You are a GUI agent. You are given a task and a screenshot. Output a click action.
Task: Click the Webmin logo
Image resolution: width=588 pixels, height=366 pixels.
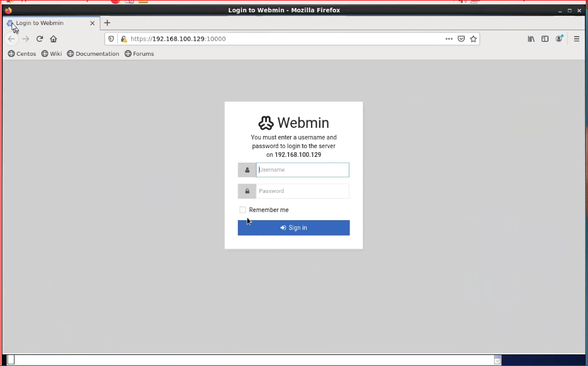coord(294,123)
